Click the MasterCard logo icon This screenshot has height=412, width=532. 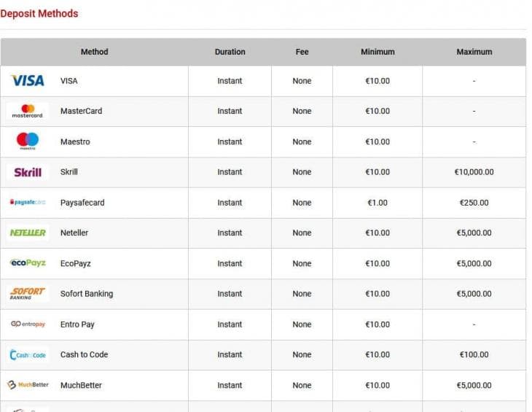pos(28,111)
